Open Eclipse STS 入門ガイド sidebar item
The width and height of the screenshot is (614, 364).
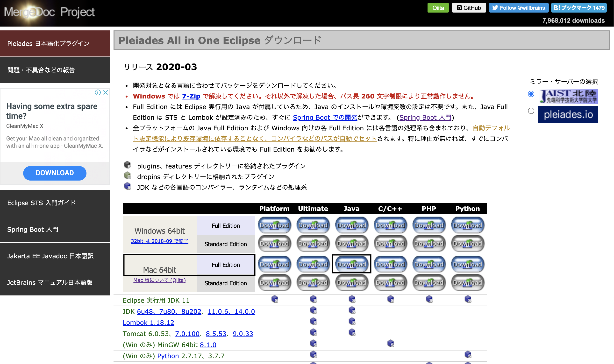tap(55, 203)
